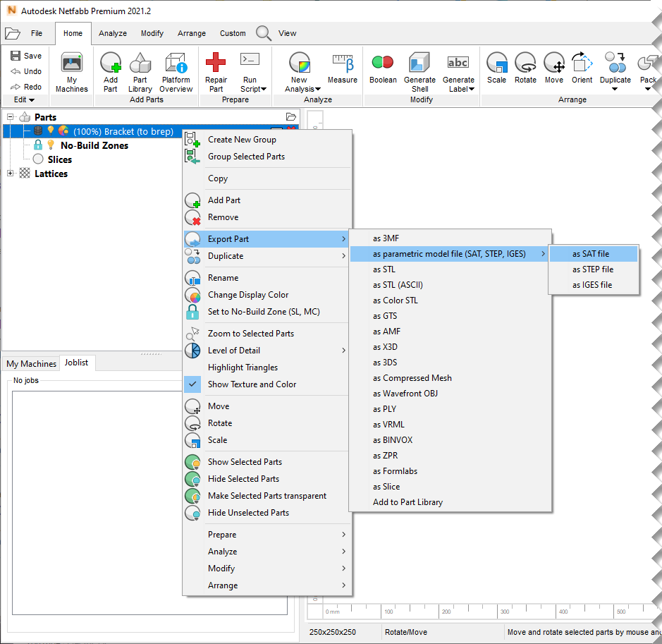Toggle the No-Build Zones lightbulb visibility
Image resolution: width=662 pixels, height=644 pixels.
pyautogui.click(x=51, y=145)
